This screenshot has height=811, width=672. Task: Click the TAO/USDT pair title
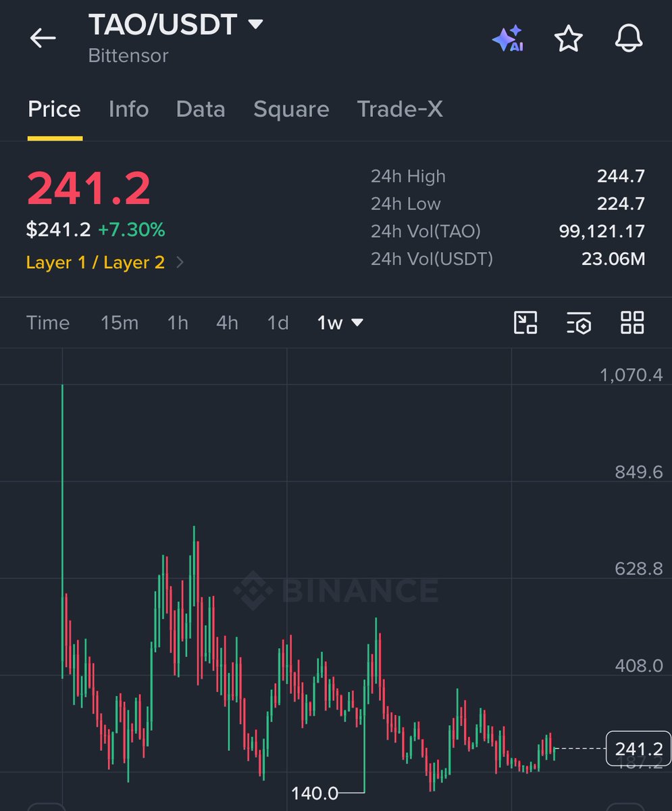tap(162, 25)
